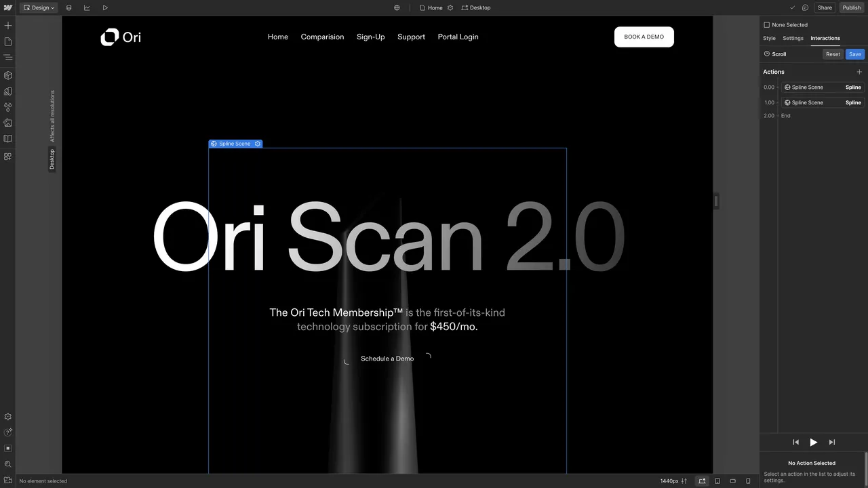The image size is (868, 488).
Task: Open Spline Scene element settings gear
Action: tap(258, 144)
